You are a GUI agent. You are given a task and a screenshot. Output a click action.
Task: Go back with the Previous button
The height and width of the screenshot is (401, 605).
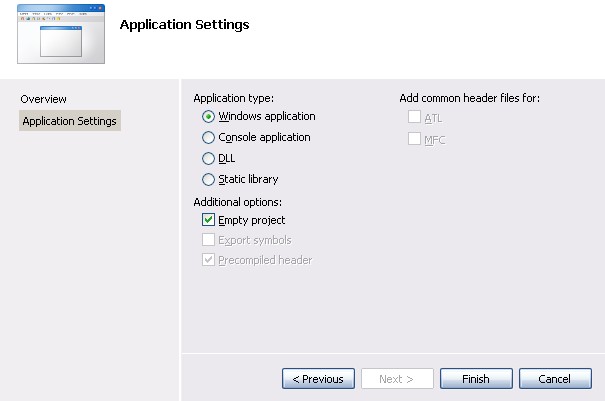pyautogui.click(x=318, y=379)
